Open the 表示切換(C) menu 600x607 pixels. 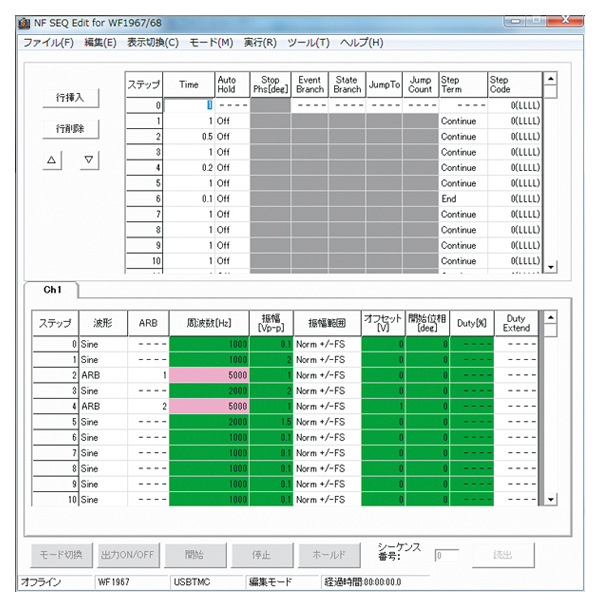pos(153,42)
